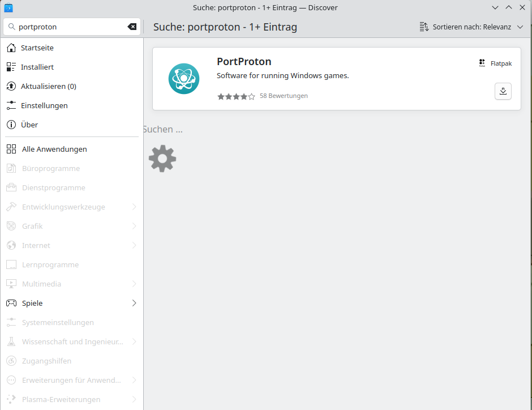This screenshot has width=532, height=410.
Task: Click the Erweiterungen für Anwendungen dots icon
Action: pos(11,380)
